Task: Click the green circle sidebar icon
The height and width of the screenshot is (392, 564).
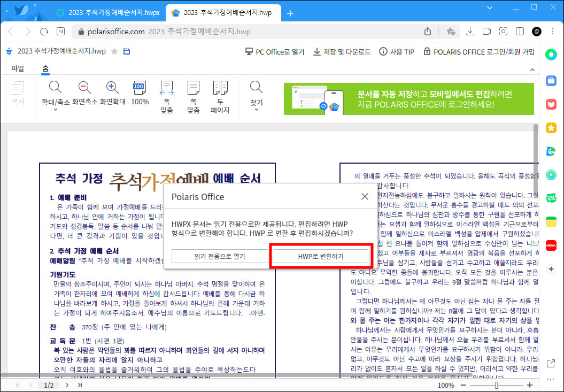Action: 551,55
